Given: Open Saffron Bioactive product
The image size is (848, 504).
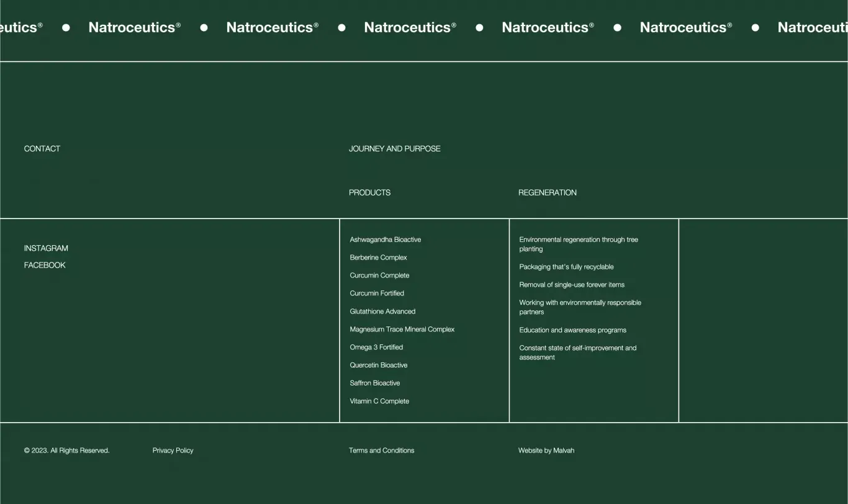Looking at the screenshot, I should (375, 384).
